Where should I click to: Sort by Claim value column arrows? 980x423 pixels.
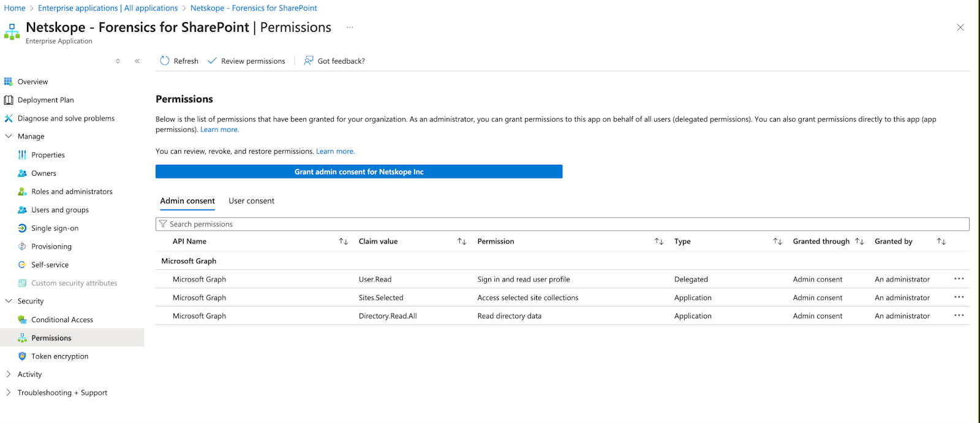coord(462,241)
